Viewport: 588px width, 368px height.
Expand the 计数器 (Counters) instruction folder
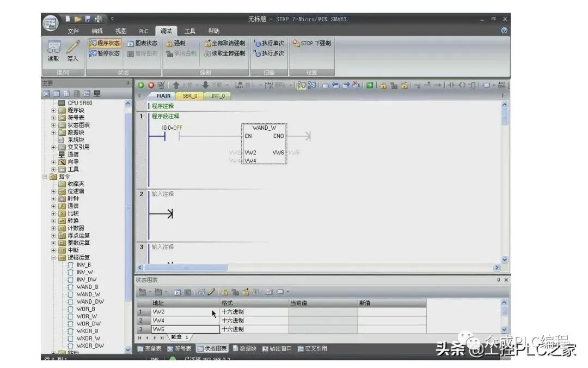click(53, 228)
